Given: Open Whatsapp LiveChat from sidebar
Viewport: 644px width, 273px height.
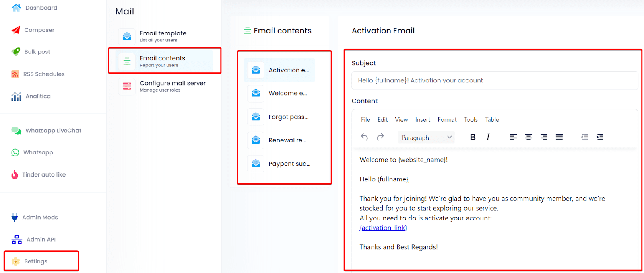Looking at the screenshot, I should (x=53, y=131).
